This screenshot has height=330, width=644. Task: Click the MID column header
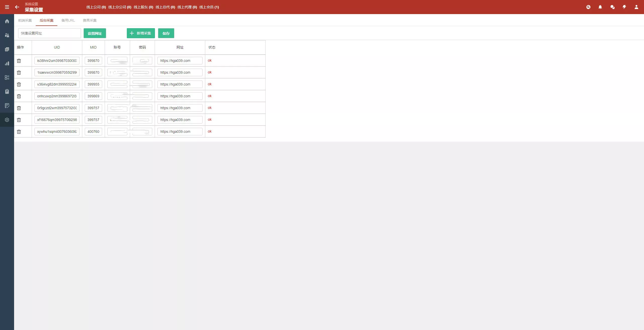coord(93,47)
